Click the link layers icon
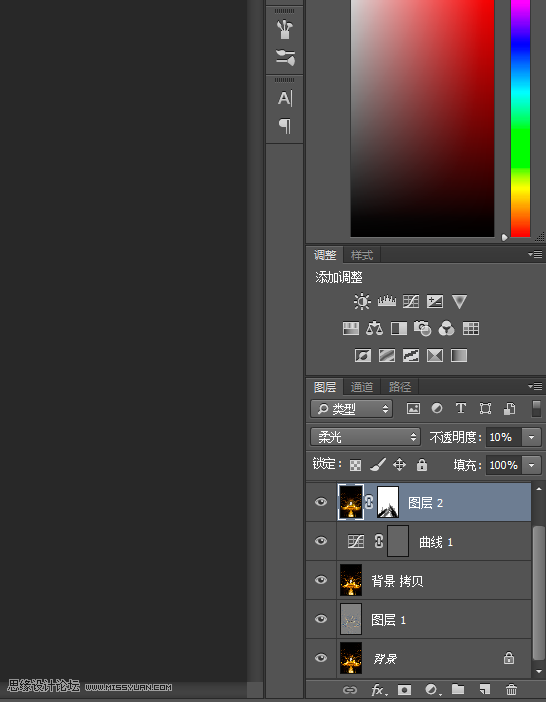Image resolution: width=546 pixels, height=702 pixels. [350, 690]
